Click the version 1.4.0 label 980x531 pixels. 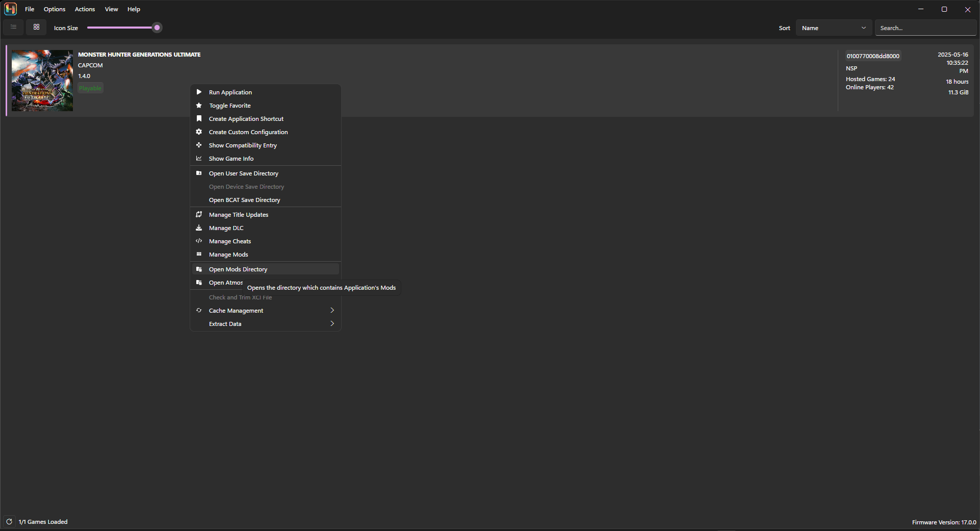(x=84, y=76)
